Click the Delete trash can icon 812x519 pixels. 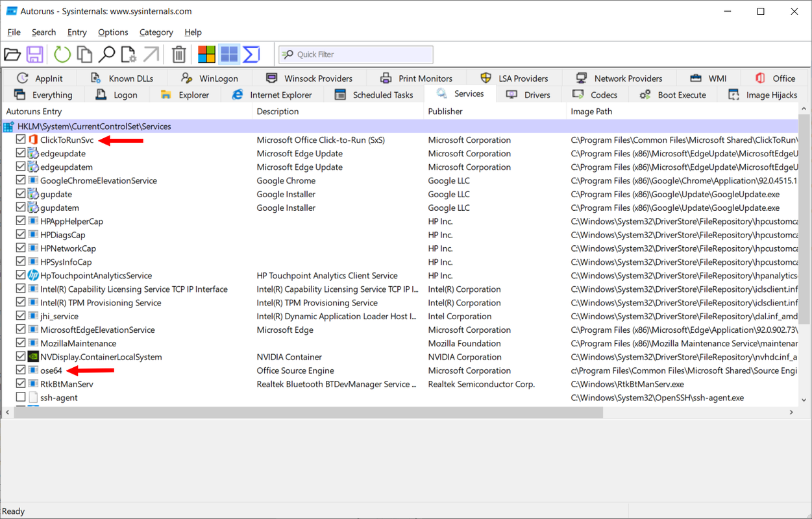coord(179,54)
